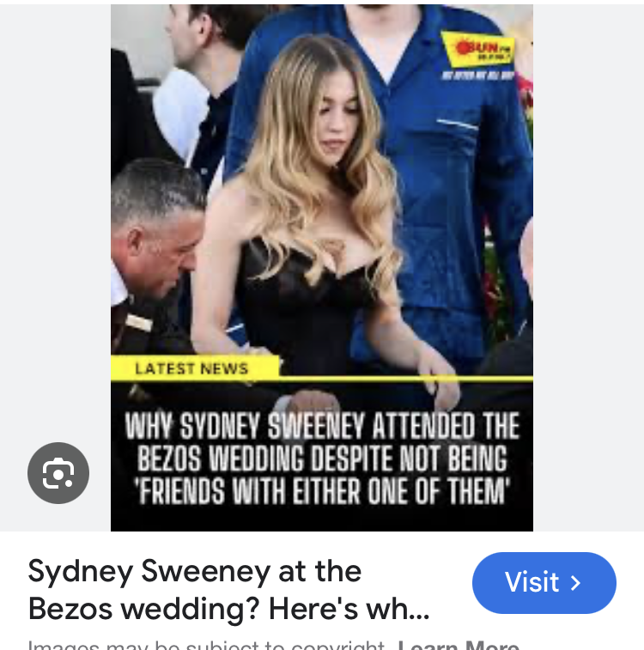
Task: Select the main news image preview
Action: [x=322, y=268]
